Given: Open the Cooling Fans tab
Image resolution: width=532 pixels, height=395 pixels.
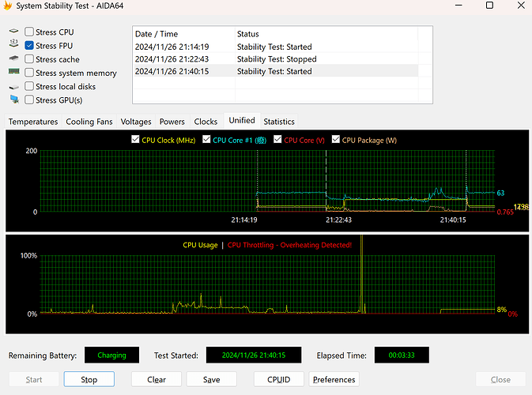Looking at the screenshot, I should pos(89,122).
